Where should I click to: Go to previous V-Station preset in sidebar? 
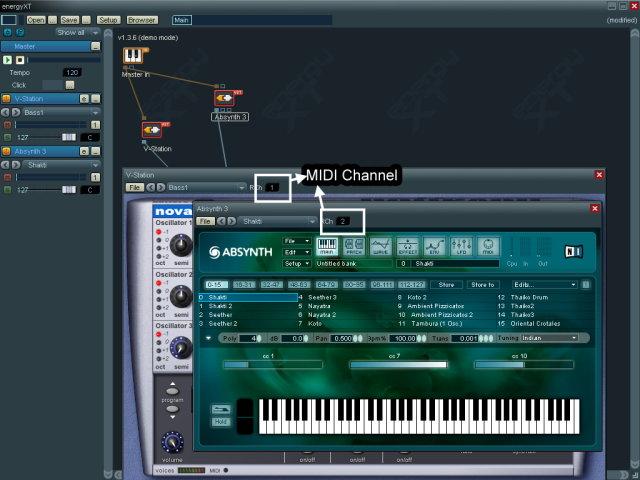click(x=5, y=112)
